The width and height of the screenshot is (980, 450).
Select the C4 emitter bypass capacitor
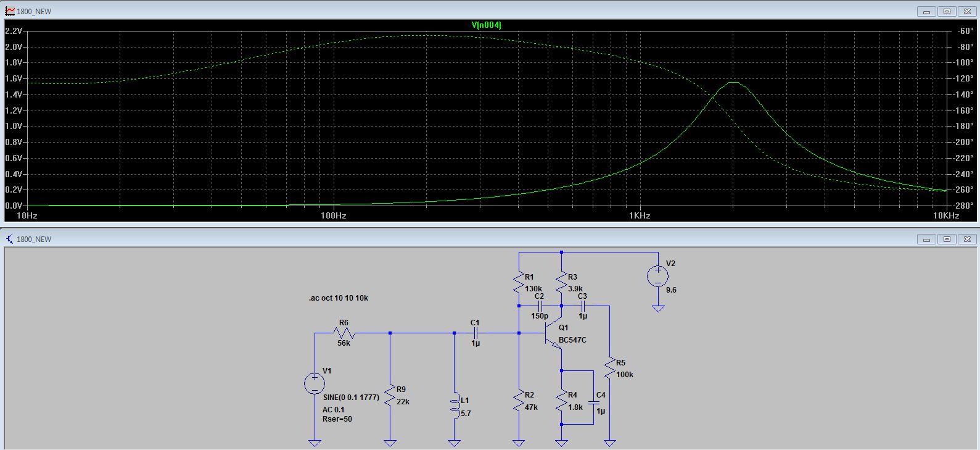(x=593, y=402)
